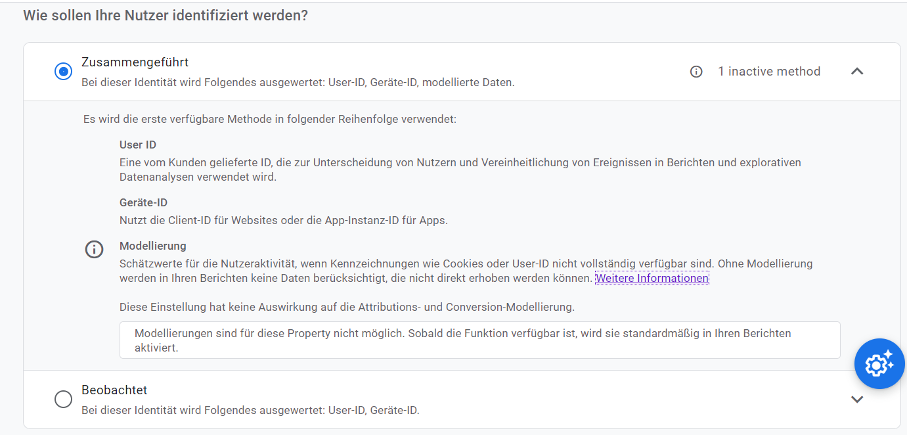Click the Wie sollen Ihre Nutzer identifiziert heading
The height and width of the screenshot is (436, 908).
tap(166, 16)
